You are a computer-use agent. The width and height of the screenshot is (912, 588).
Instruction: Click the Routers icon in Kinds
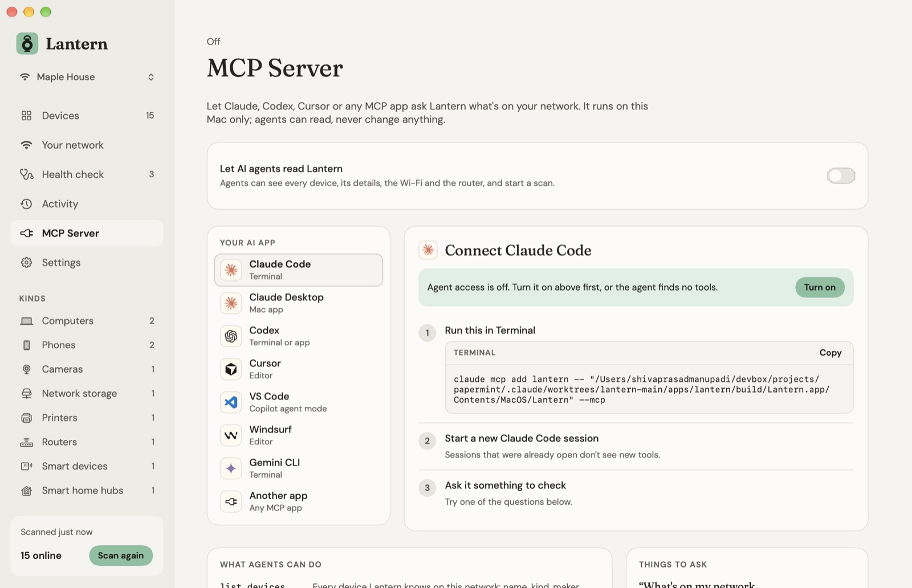(x=26, y=442)
